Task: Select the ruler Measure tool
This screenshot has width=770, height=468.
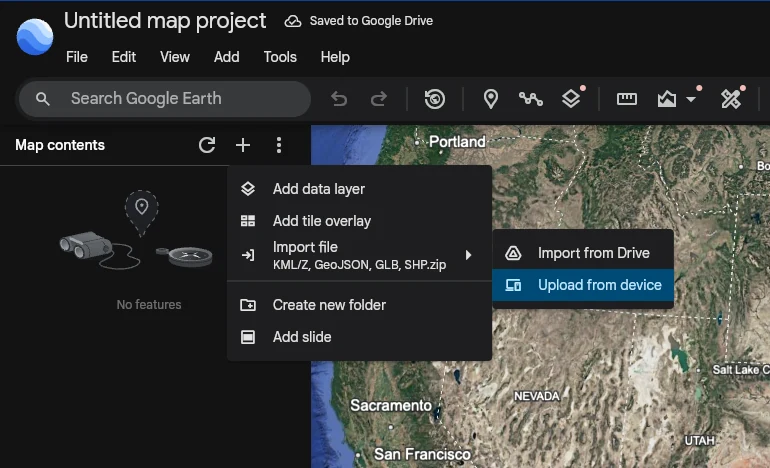Action: pos(627,99)
